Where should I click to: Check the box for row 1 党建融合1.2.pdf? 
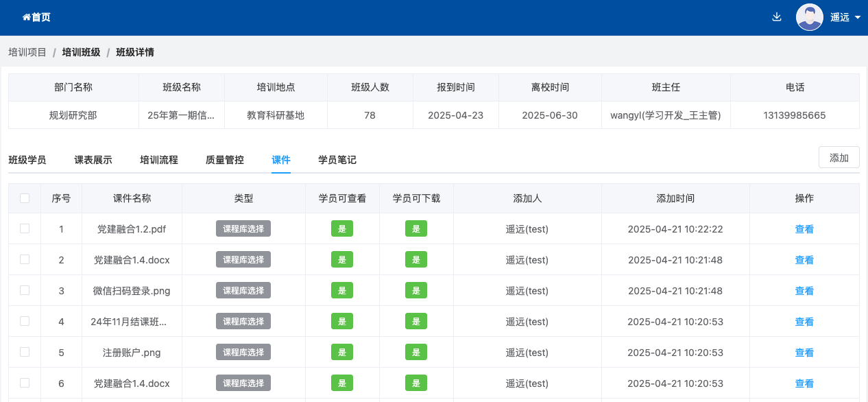(25, 228)
